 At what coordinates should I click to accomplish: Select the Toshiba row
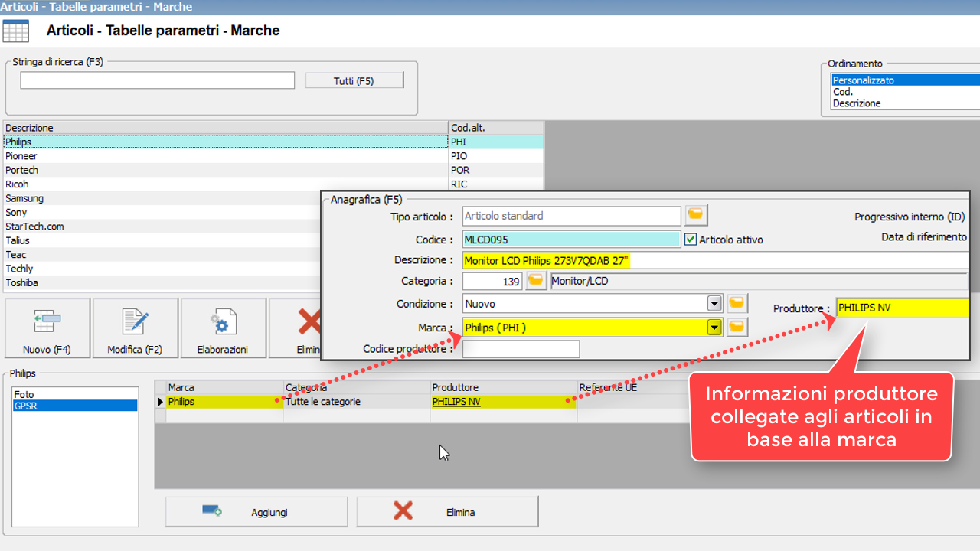click(162, 282)
